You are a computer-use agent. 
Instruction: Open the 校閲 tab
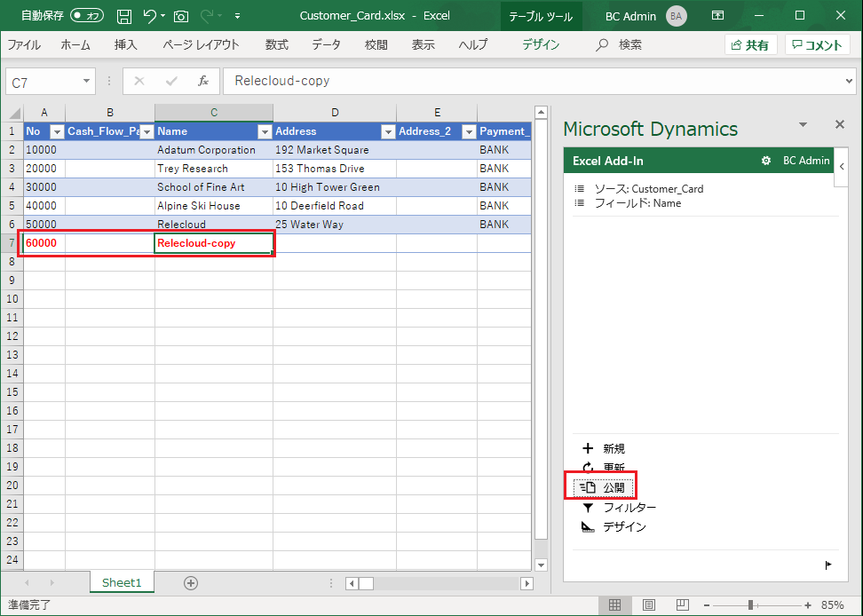click(376, 44)
